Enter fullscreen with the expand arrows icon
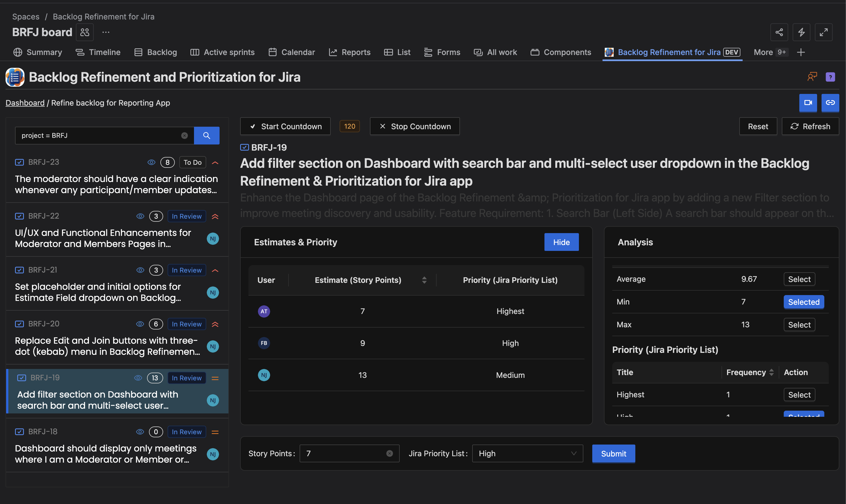 tap(823, 32)
